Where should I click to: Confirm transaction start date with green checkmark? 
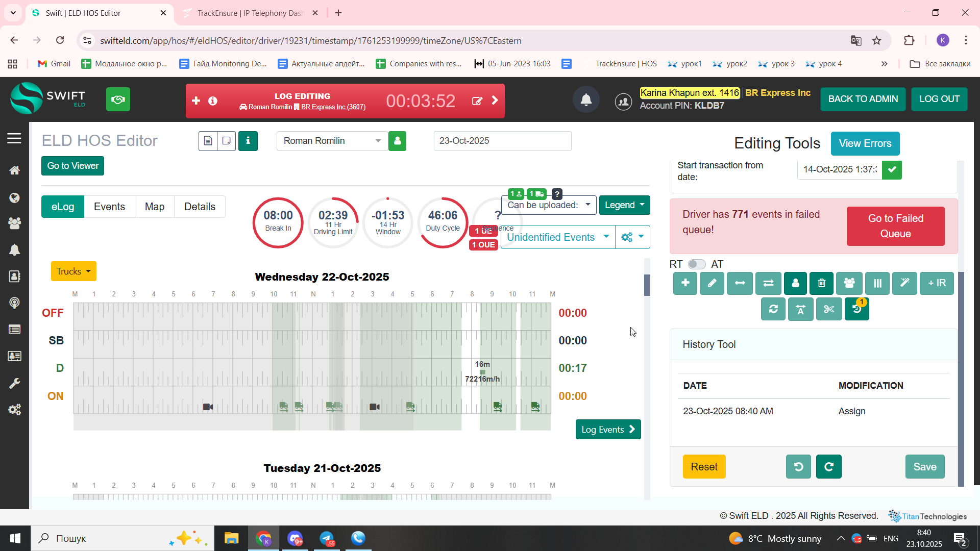coord(892,169)
